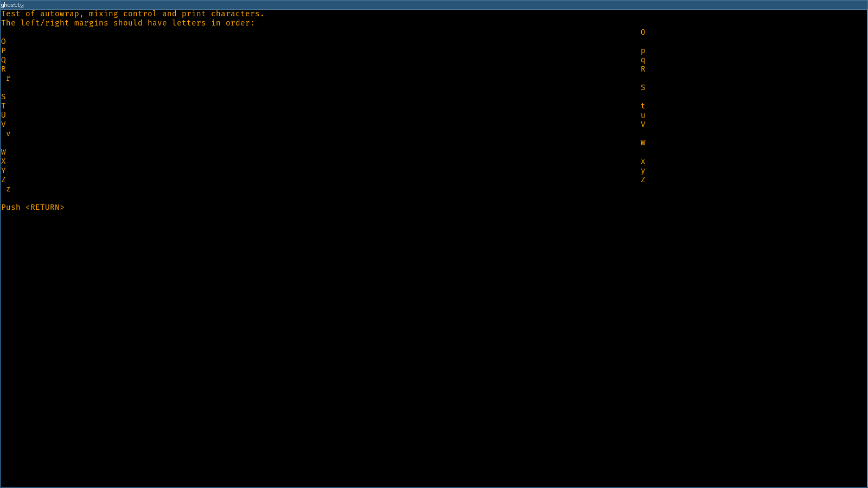Click the lowercase 'v' below left-margin V
Image resolution: width=868 pixels, height=488 pixels.
pyautogui.click(x=8, y=134)
